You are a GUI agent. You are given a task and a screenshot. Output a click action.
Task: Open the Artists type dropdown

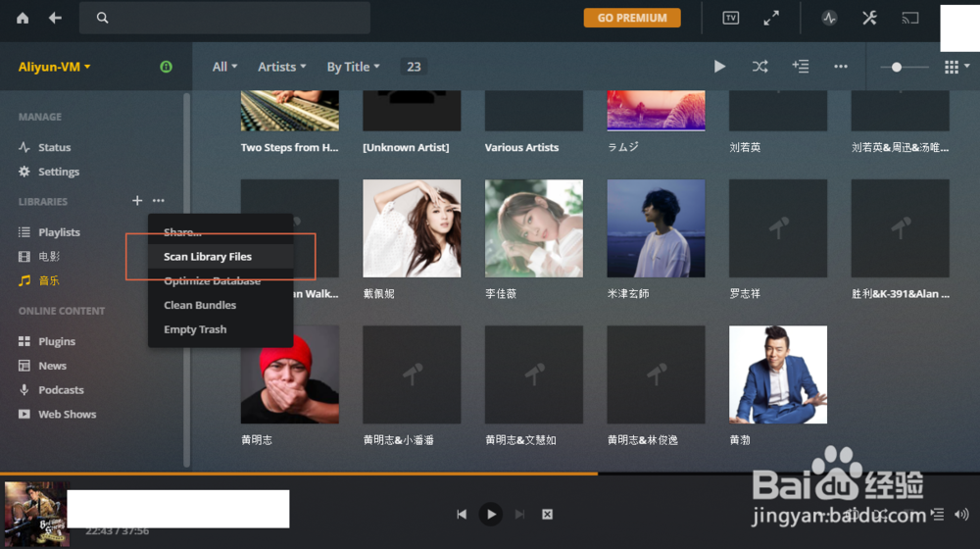(x=282, y=67)
